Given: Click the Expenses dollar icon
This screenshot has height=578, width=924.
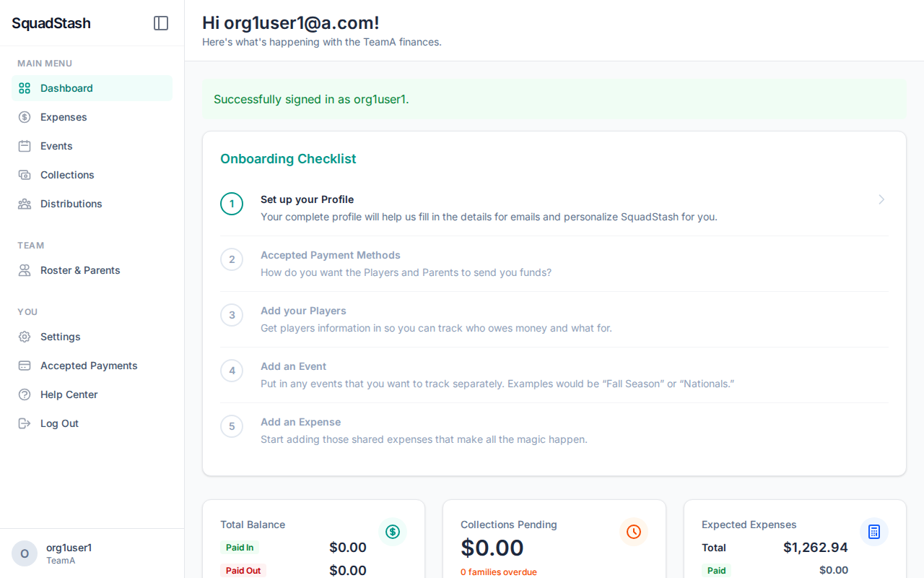Looking at the screenshot, I should [x=25, y=117].
